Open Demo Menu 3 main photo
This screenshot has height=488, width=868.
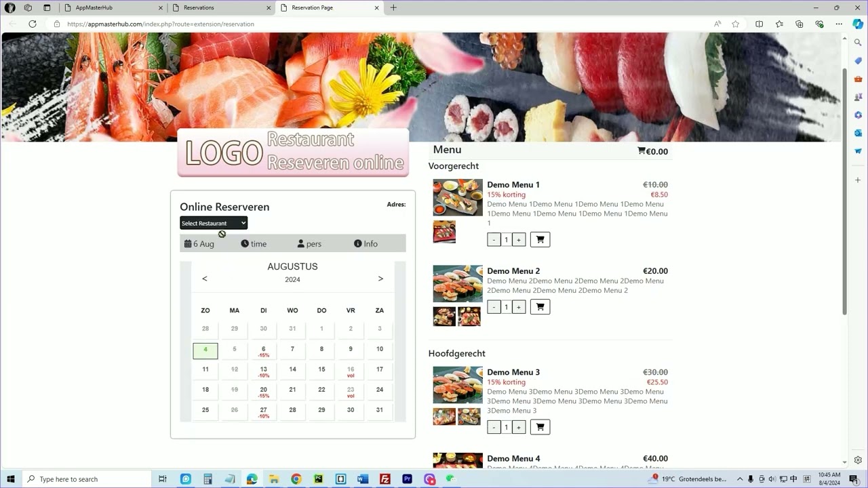[x=458, y=385]
